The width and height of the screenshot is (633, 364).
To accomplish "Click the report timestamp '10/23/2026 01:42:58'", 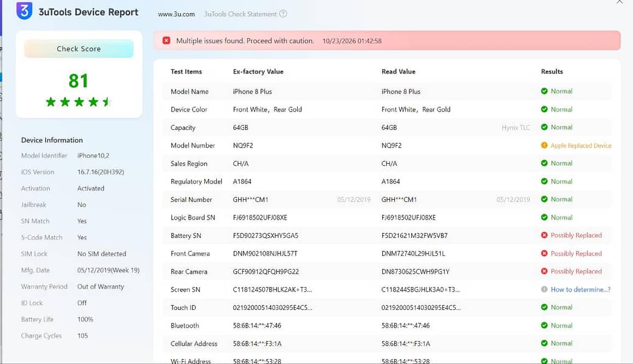I will [x=352, y=41].
